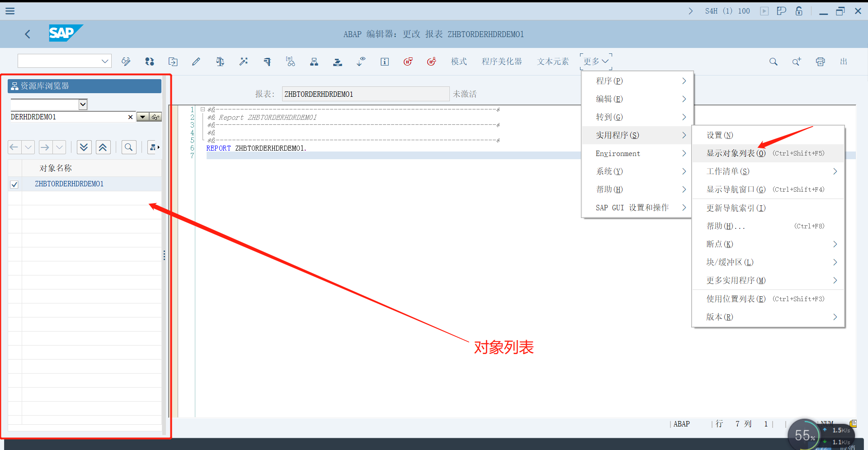868x450 pixels.
Task: Run syntax Check via scales icon
Action: click(x=220, y=62)
